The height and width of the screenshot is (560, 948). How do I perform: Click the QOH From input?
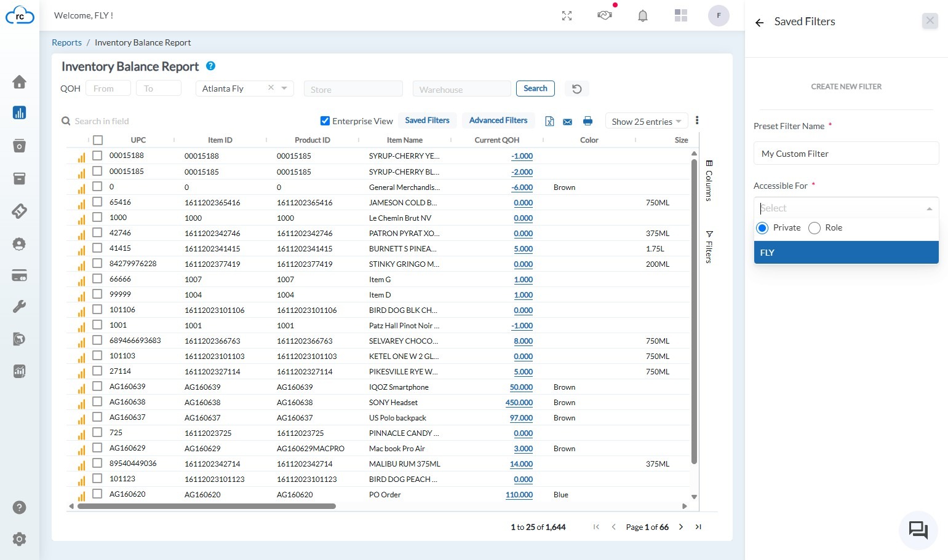[108, 89]
